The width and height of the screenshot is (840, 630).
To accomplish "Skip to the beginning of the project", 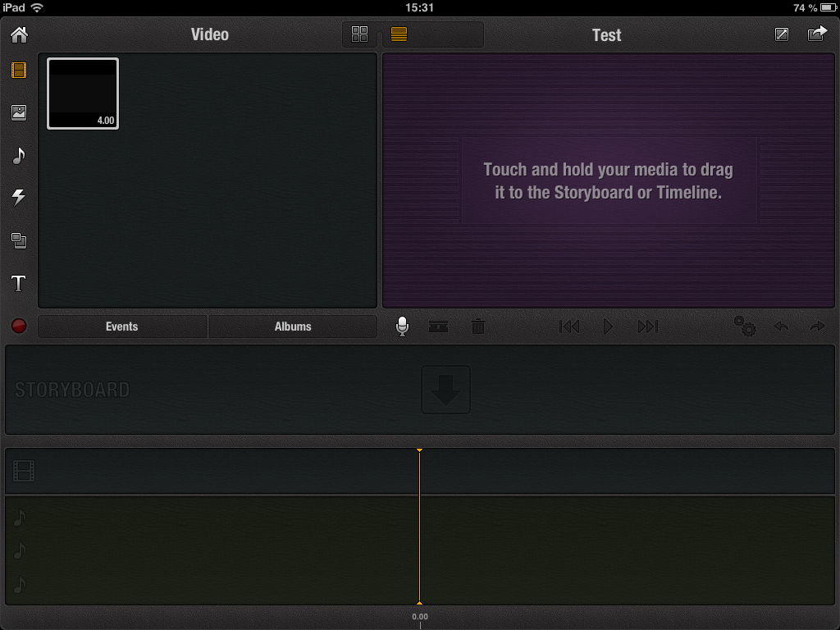I will point(569,326).
